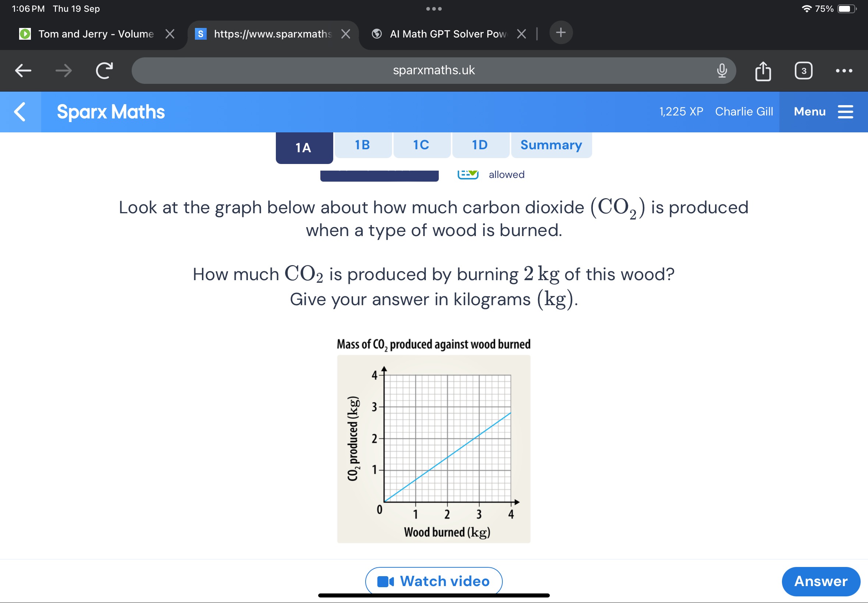Click the calculator allowed icon
Screen dimensions: 868x603
tap(468, 175)
